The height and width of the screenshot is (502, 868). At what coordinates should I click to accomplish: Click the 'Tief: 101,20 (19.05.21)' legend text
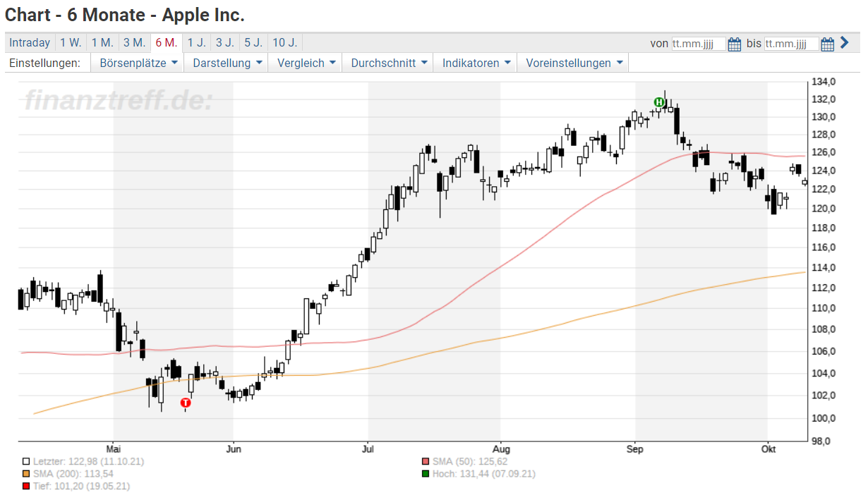(x=81, y=486)
